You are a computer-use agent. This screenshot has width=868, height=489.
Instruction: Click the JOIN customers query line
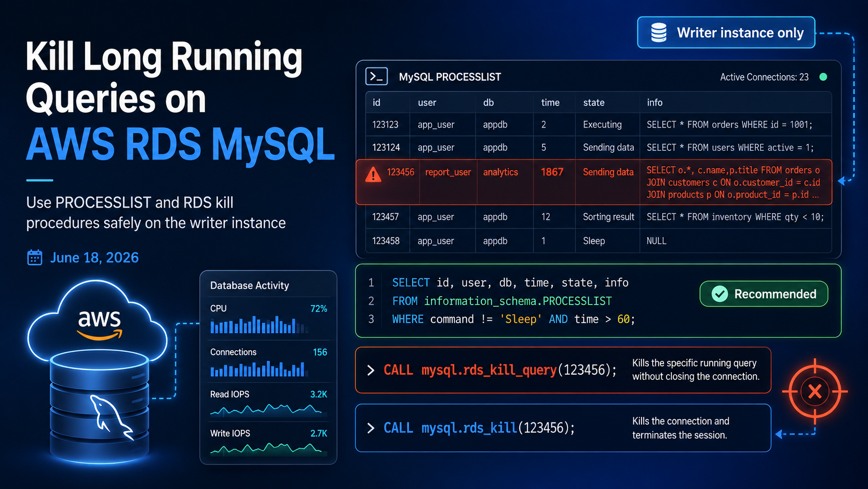733,182
